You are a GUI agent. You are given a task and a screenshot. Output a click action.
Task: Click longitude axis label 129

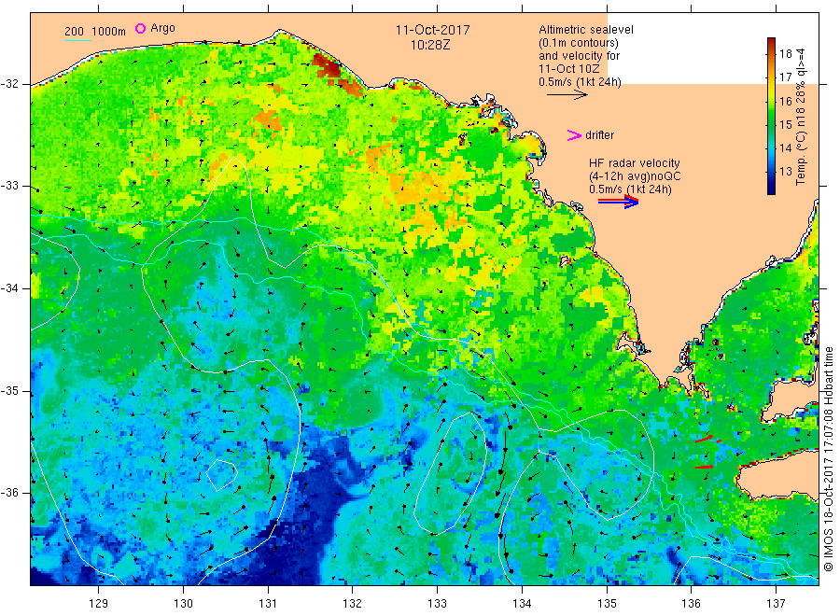99,604
